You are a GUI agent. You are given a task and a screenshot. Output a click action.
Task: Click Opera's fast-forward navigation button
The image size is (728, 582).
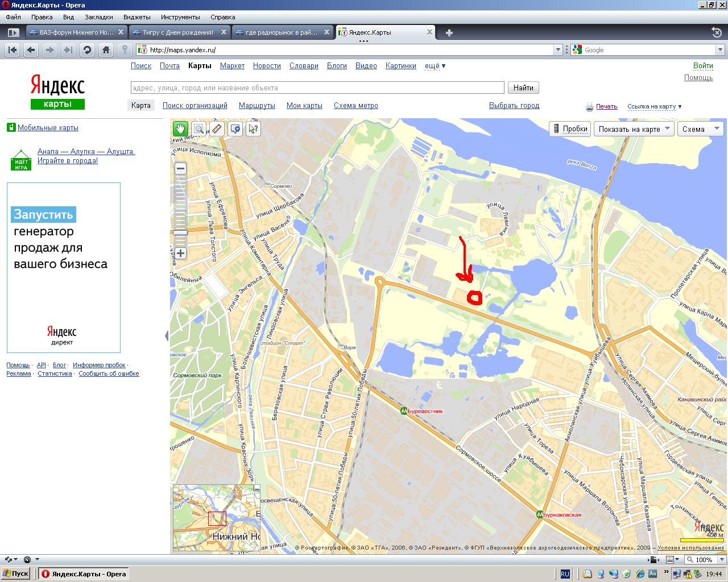[68, 50]
